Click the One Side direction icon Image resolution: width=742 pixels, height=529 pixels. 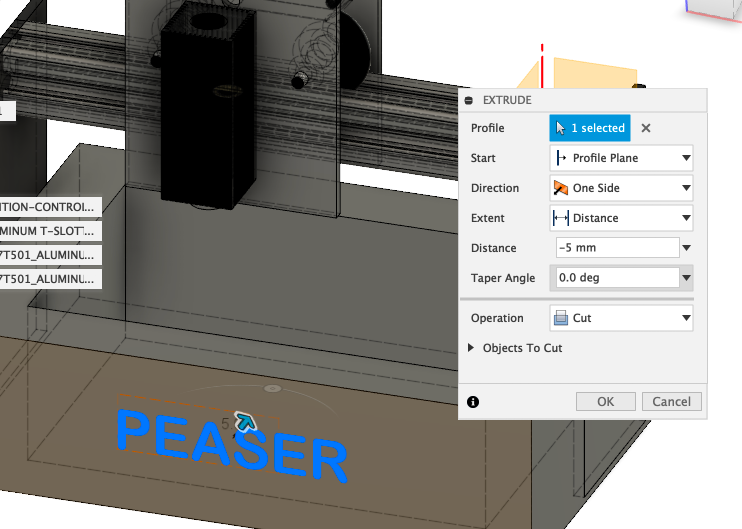561,188
